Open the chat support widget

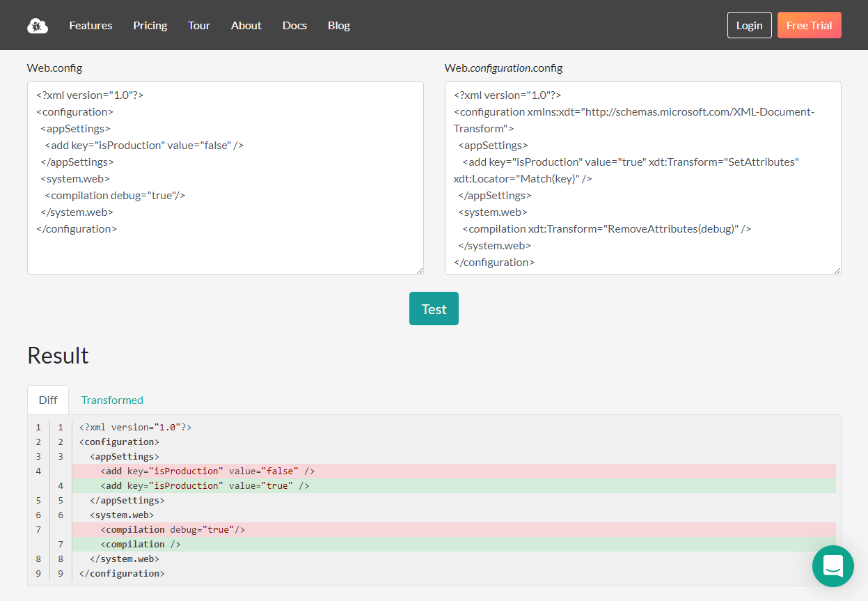pyautogui.click(x=833, y=566)
